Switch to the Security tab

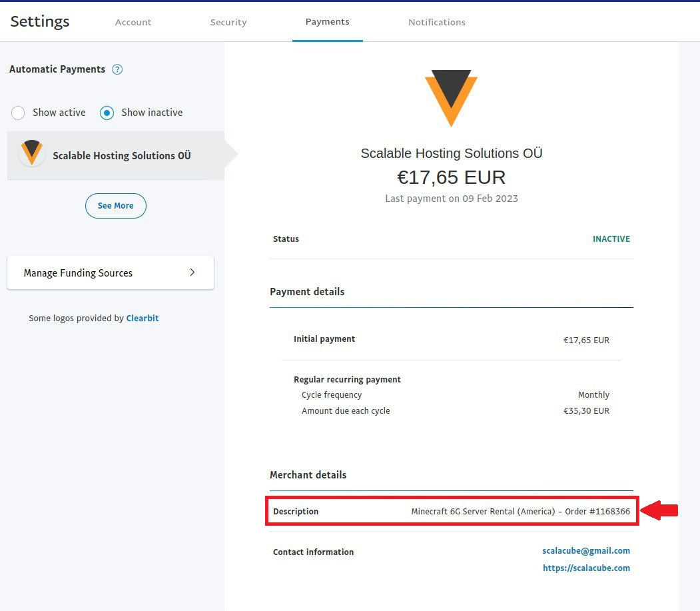pos(228,22)
